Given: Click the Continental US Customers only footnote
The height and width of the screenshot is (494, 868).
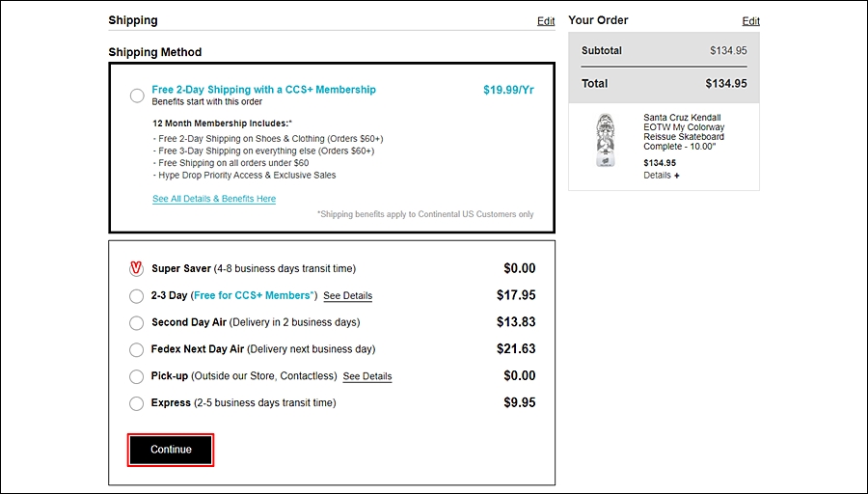Looking at the screenshot, I should [x=425, y=214].
